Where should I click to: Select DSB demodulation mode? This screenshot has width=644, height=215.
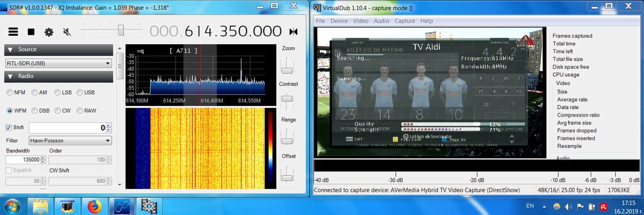pos(40,111)
